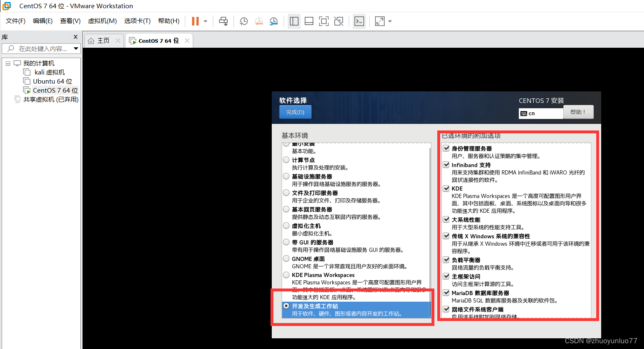Open the library search dropdown arrow
This screenshot has width=644, height=349.
coord(76,49)
